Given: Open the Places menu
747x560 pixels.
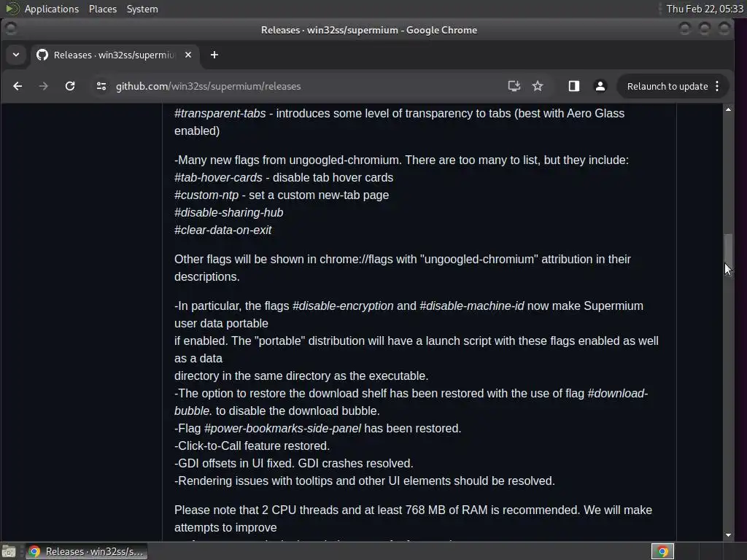Looking at the screenshot, I should pos(102,9).
